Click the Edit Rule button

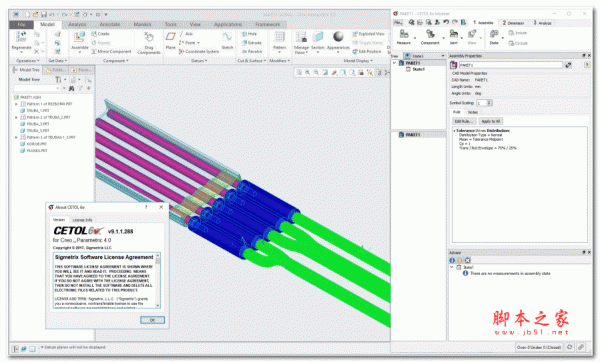(464, 121)
